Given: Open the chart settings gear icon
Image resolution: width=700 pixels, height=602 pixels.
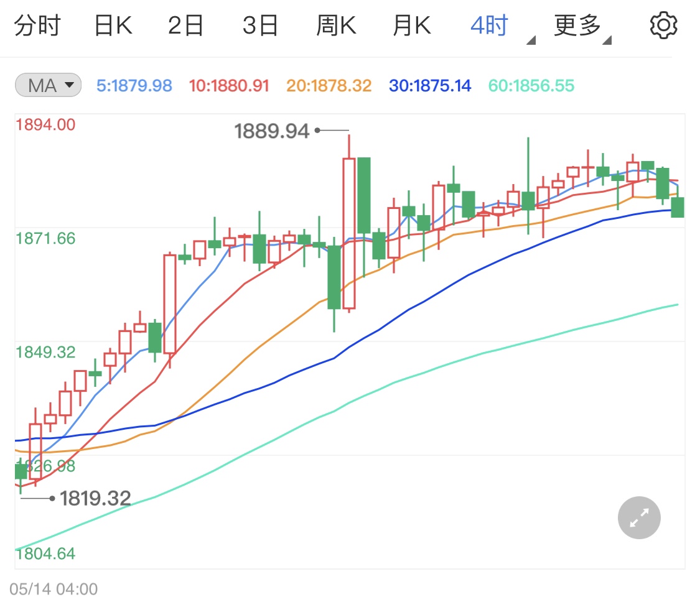Looking at the screenshot, I should tap(663, 25).
